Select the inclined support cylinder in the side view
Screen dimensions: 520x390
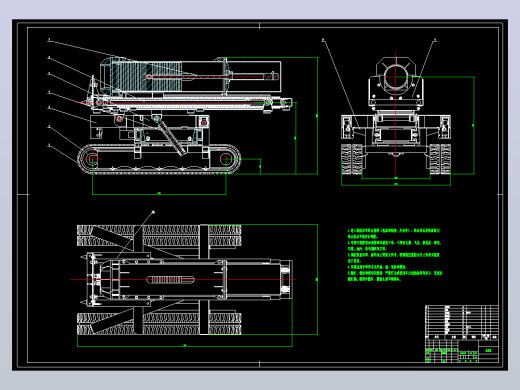(x=169, y=136)
